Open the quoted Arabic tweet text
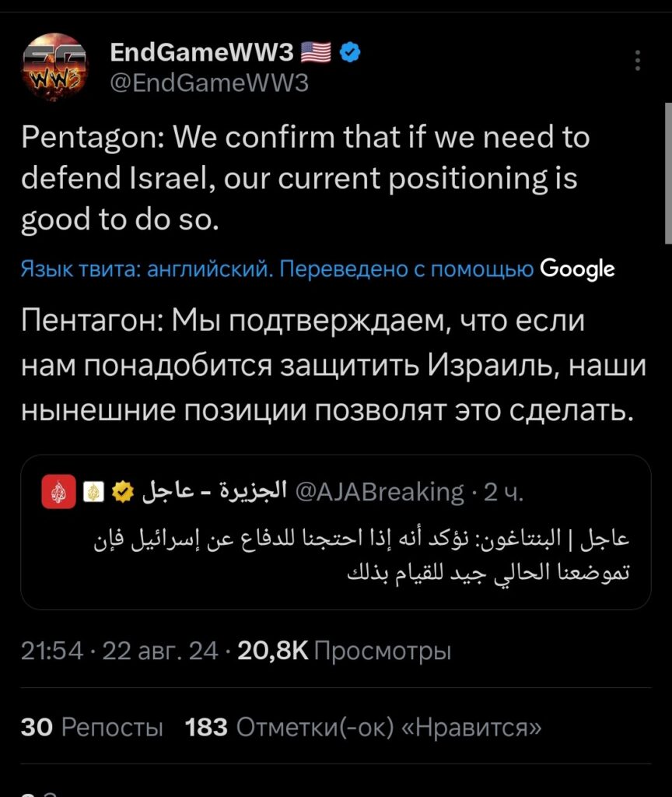Viewport: 672px width, 797px height. [x=362, y=555]
